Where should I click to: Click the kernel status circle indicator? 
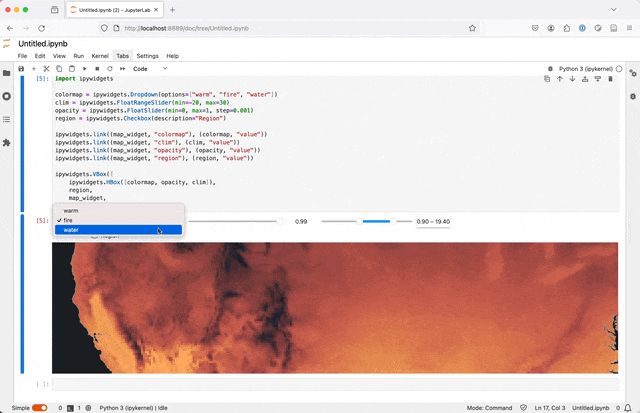tap(619, 69)
